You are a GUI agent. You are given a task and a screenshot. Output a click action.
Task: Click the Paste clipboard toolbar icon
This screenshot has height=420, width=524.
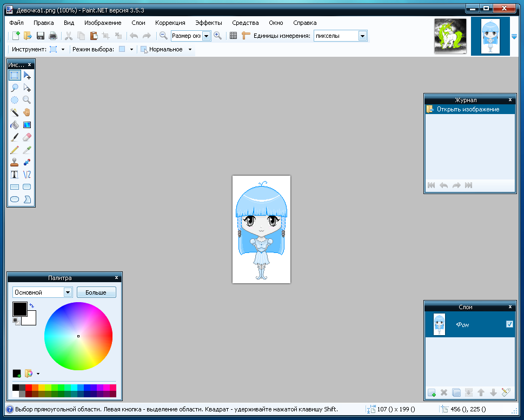click(94, 36)
